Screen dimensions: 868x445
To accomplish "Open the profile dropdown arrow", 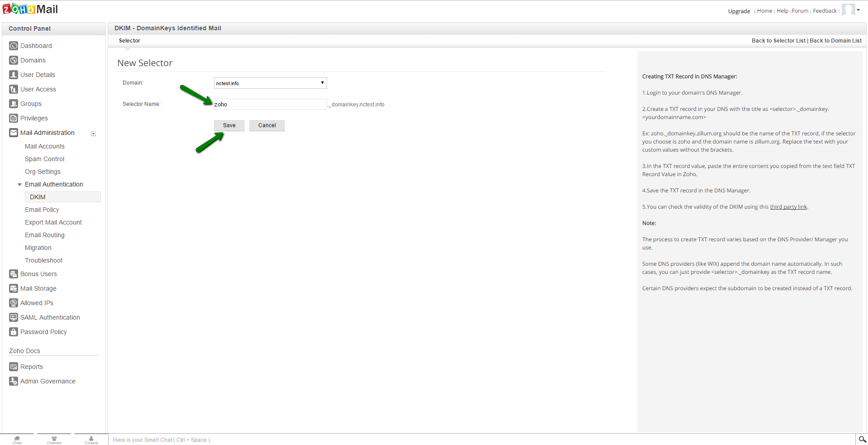I will (859, 10).
